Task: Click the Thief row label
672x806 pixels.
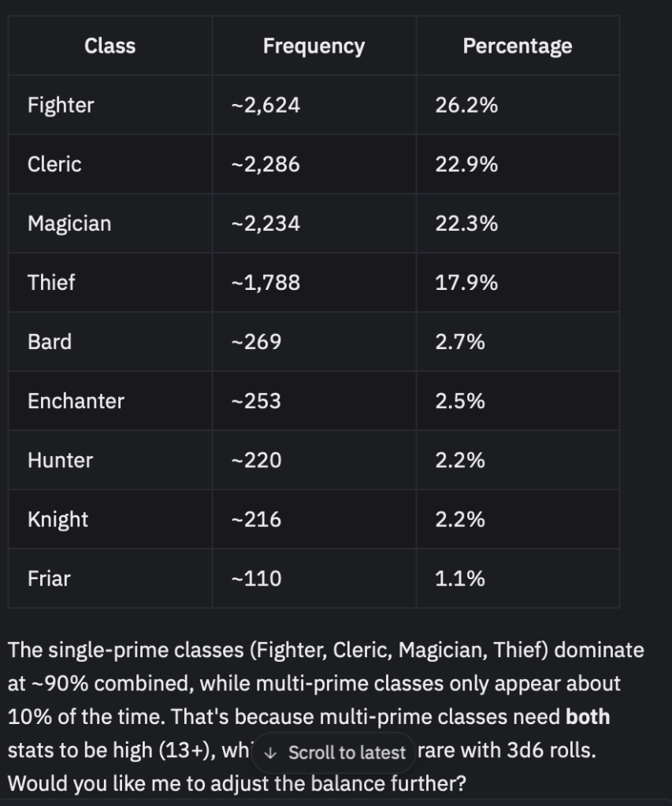Action: coord(51,282)
